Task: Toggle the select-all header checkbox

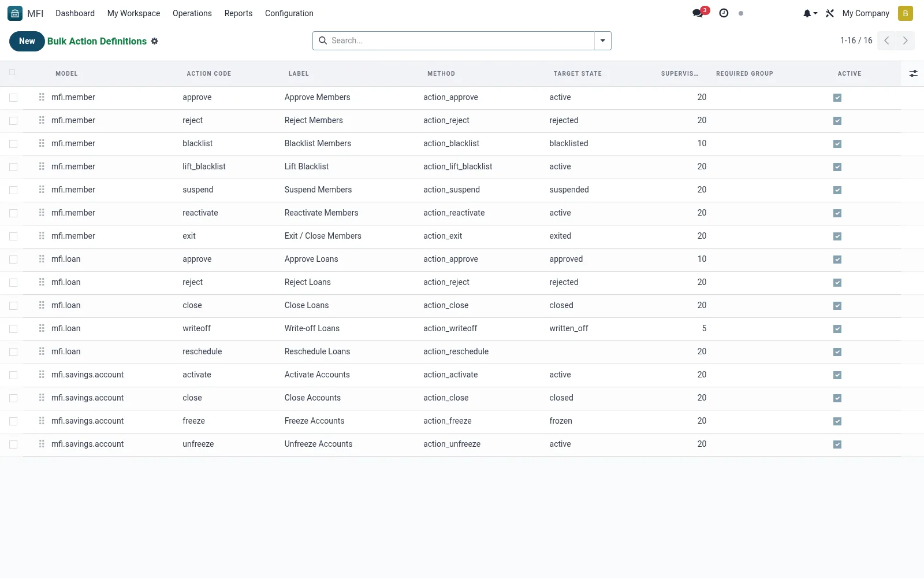Action: [x=12, y=72]
